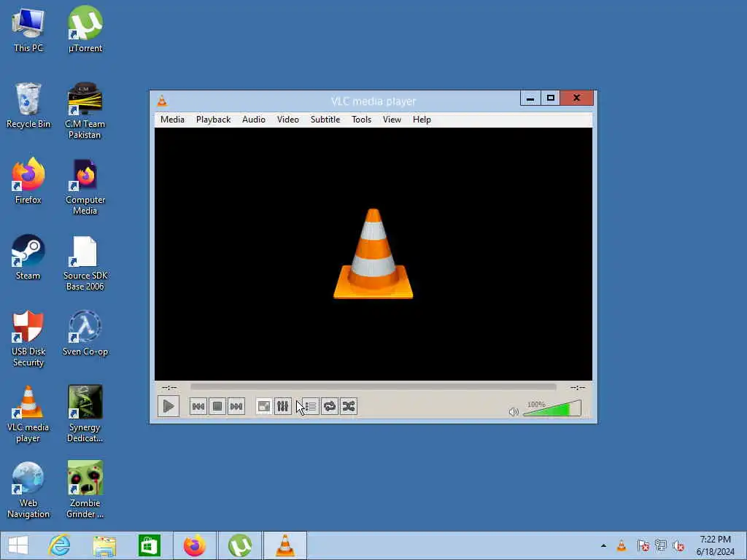
Task: Click the VLC seek progress bar
Action: (x=373, y=387)
